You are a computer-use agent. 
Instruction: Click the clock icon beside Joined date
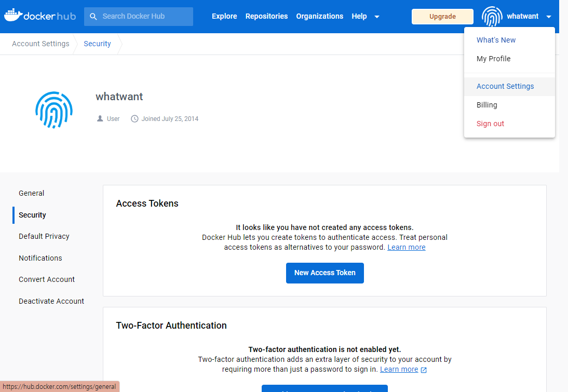134,119
